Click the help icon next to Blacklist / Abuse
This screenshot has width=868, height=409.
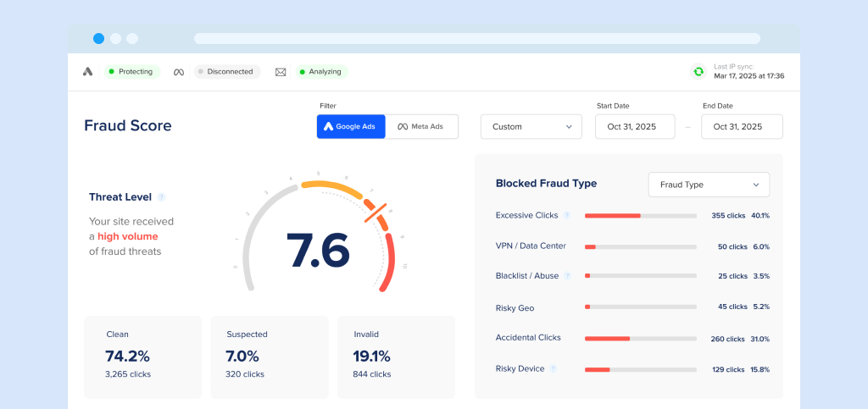[567, 276]
